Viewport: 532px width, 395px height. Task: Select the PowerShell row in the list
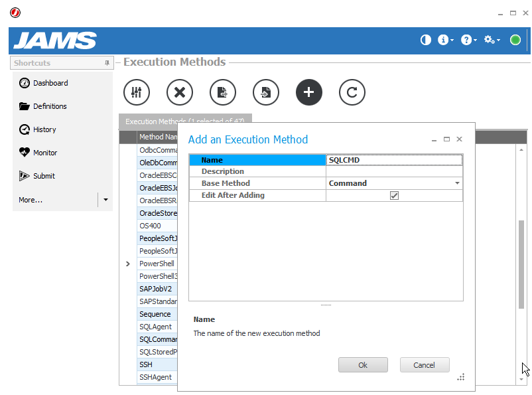tap(157, 264)
